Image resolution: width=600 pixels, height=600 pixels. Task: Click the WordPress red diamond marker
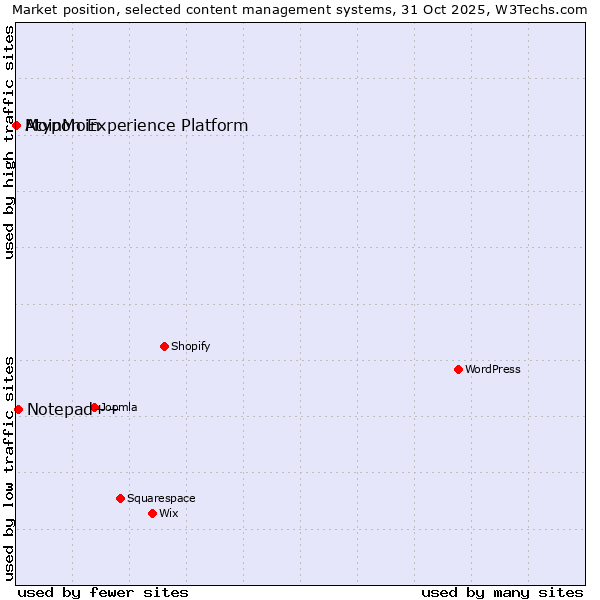[x=458, y=369]
